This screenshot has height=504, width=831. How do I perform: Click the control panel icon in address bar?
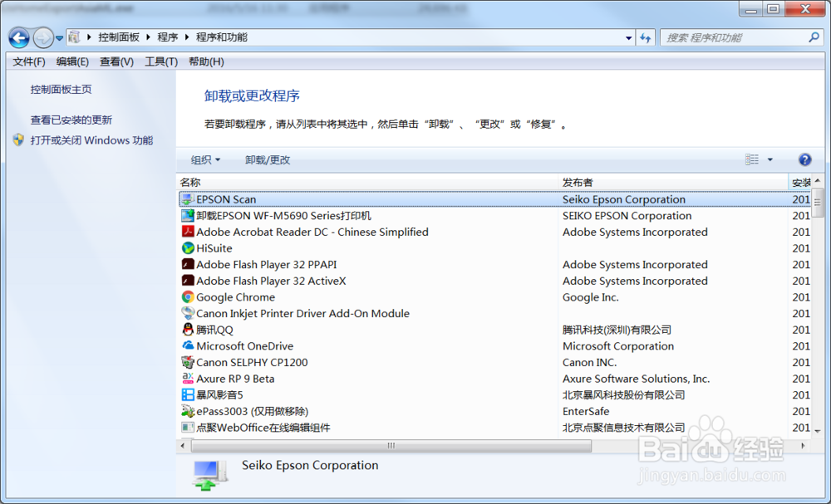[x=74, y=37]
